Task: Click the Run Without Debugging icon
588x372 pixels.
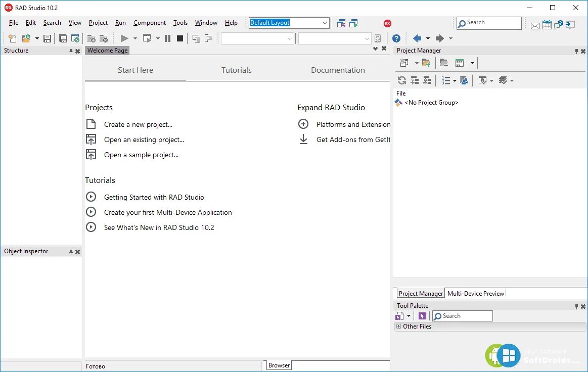Action: 147,38
